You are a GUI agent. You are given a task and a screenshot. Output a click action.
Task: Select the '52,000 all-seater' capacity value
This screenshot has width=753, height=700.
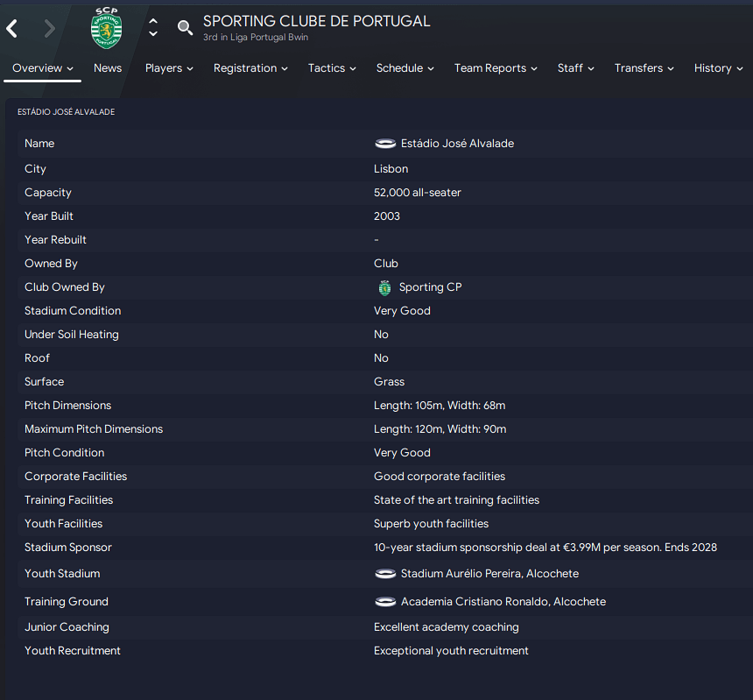418,193
